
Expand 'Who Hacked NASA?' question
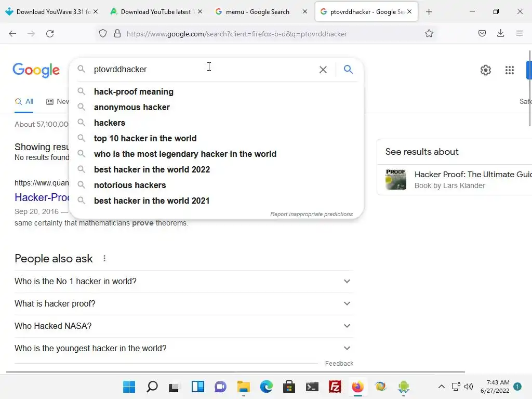tap(184, 326)
